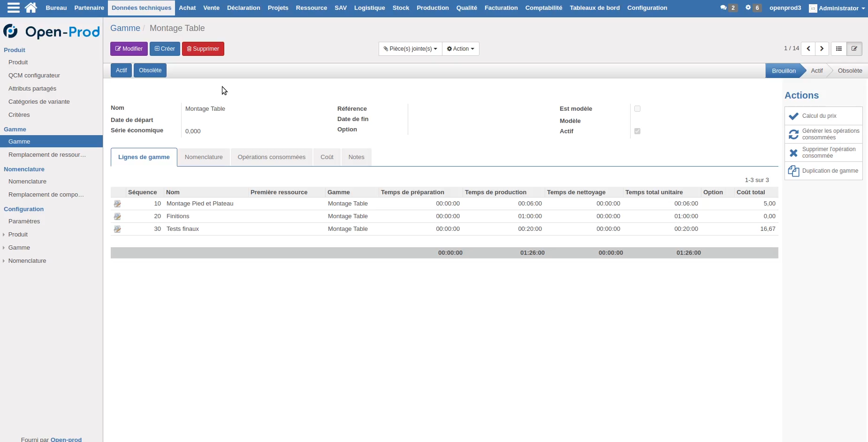Viewport: 868px width, 442px height.
Task: Go to previous record arrow
Action: pos(808,49)
